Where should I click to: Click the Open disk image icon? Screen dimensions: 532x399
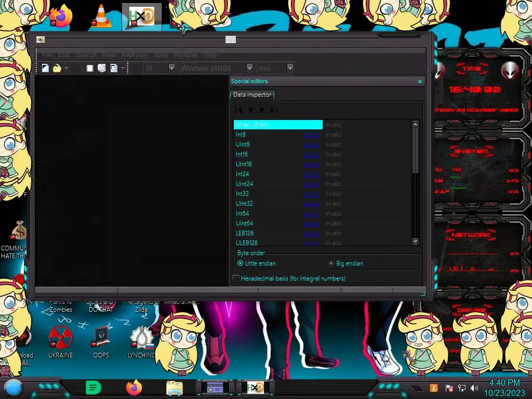114,68
